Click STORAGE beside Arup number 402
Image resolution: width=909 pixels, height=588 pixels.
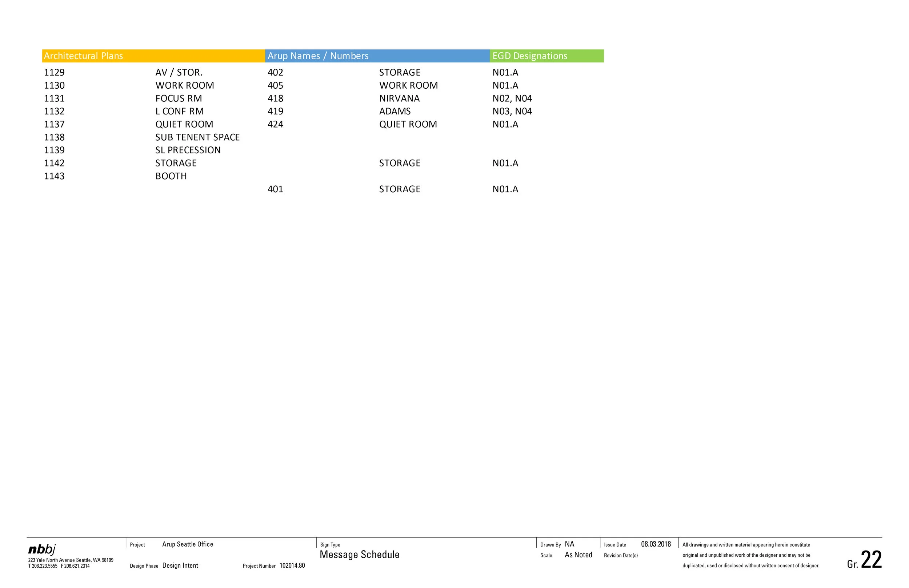pos(400,73)
